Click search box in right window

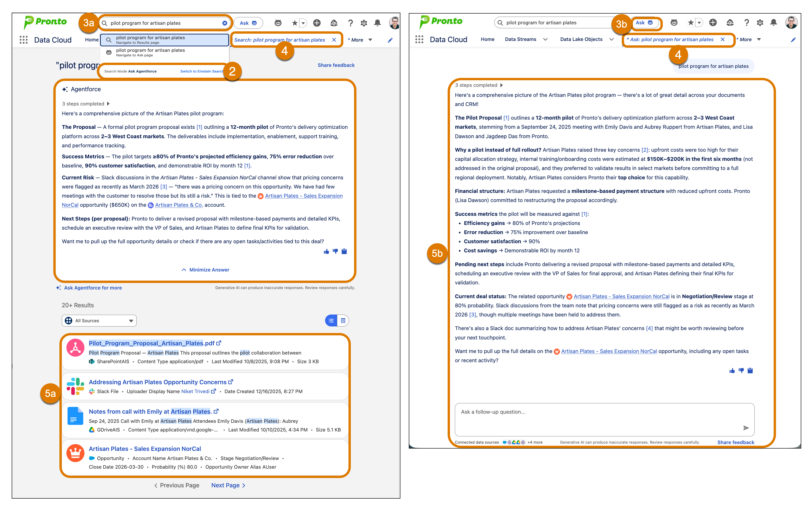pyautogui.click(x=557, y=22)
